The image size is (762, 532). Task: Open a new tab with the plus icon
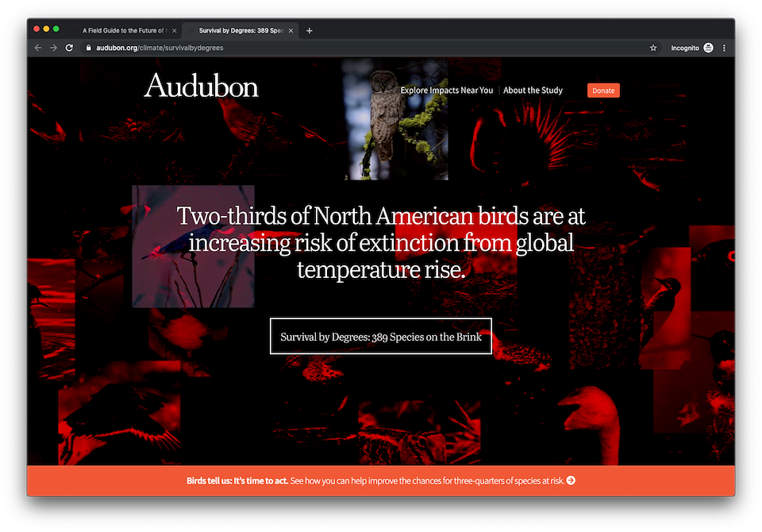[x=309, y=31]
